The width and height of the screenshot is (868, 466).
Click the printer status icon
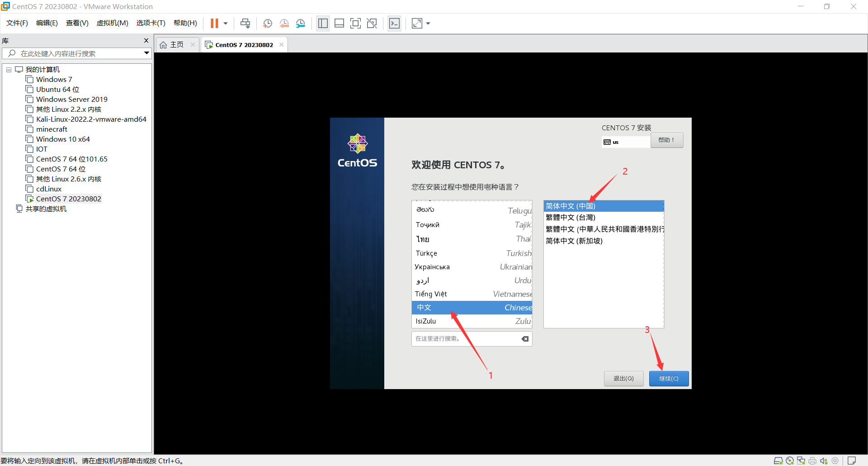[x=812, y=461]
